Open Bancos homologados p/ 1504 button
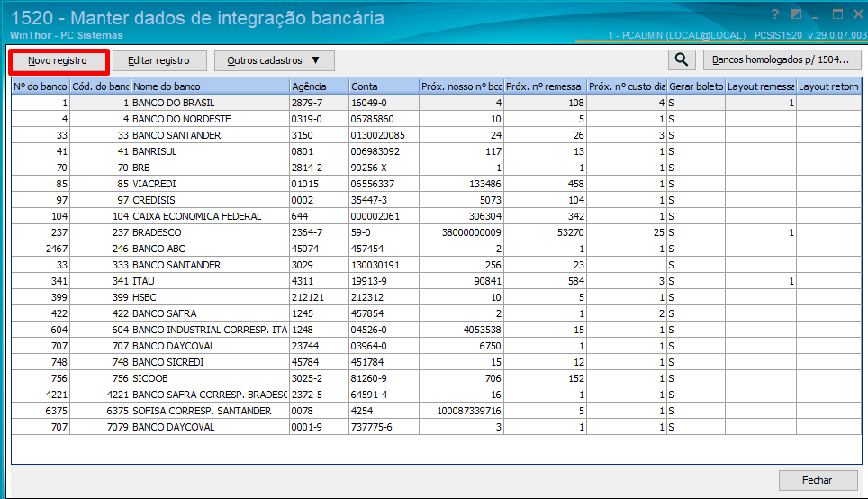The width and height of the screenshot is (868, 499). pos(781,59)
